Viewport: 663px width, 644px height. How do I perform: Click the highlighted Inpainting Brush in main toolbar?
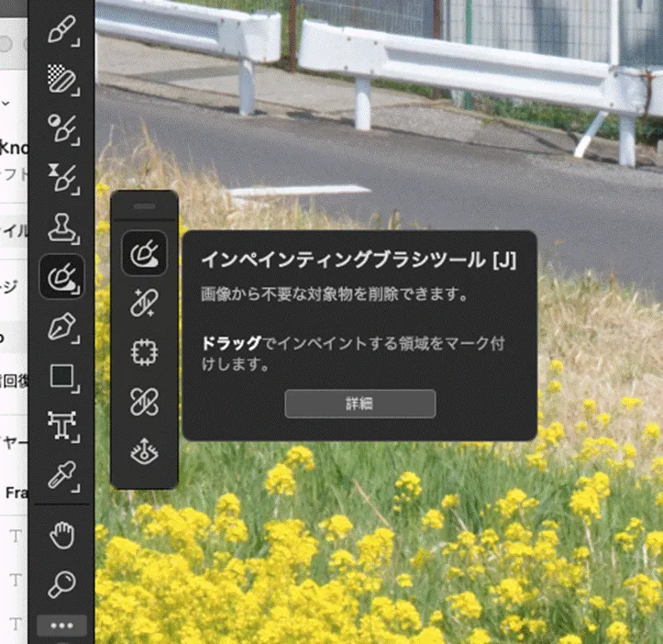[61, 277]
